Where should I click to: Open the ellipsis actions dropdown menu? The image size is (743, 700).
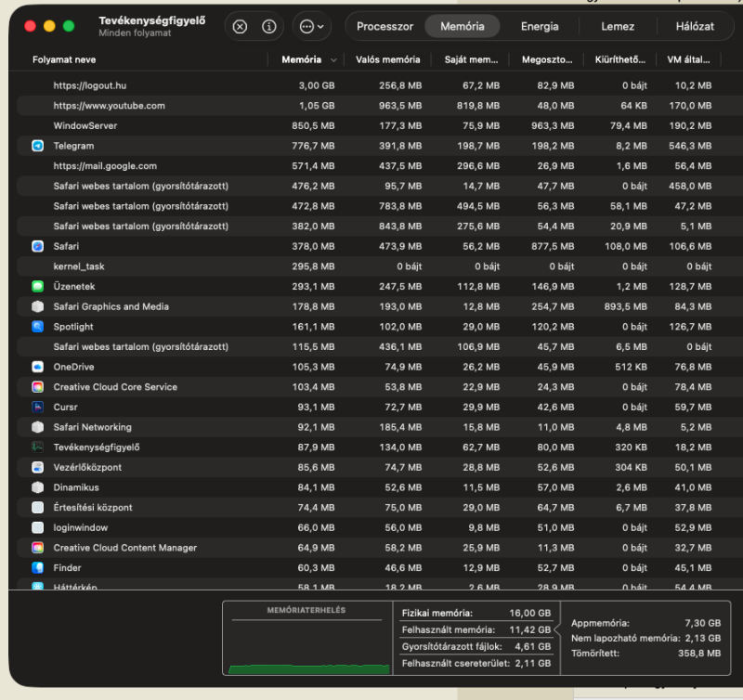pos(311,27)
